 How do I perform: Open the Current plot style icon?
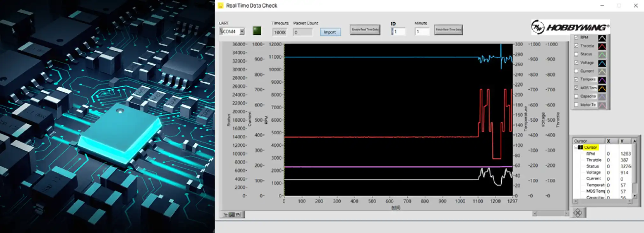pyautogui.click(x=602, y=71)
